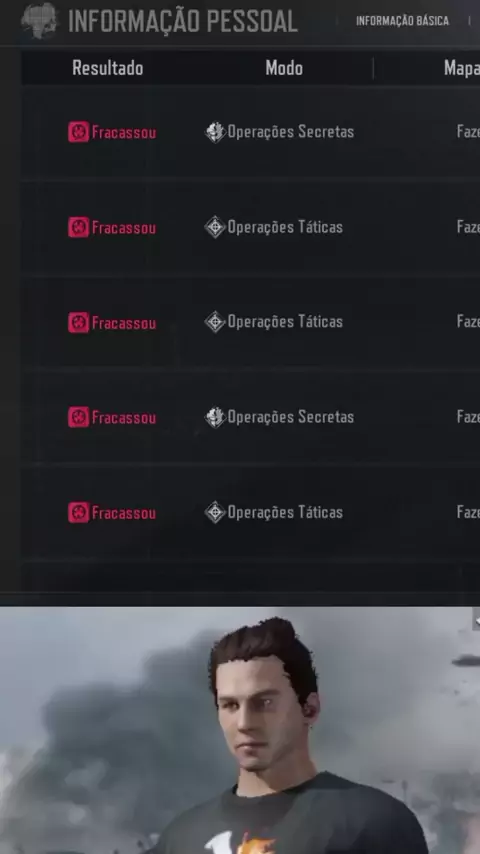This screenshot has width=480, height=854.
Task: Open the first Operações Secretas match entry text
Action: click(x=290, y=132)
